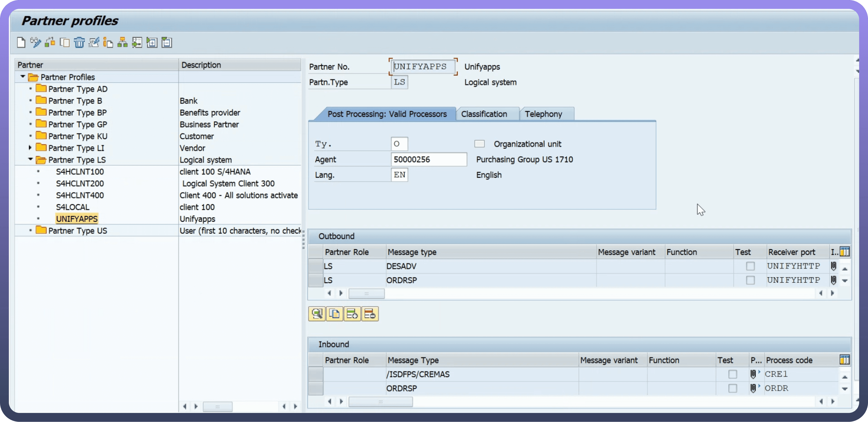The height and width of the screenshot is (422, 868).
Task: Add outbound parameter with green plus icon
Action: [352, 314]
